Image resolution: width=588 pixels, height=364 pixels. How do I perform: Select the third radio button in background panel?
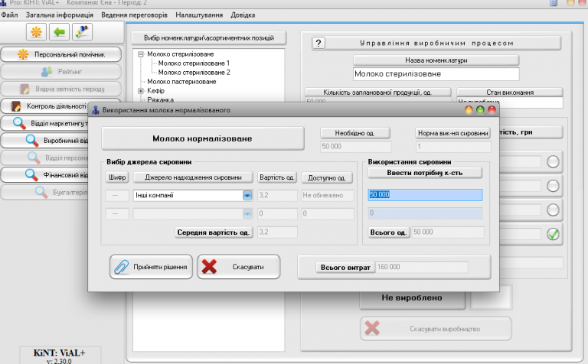tap(553, 210)
